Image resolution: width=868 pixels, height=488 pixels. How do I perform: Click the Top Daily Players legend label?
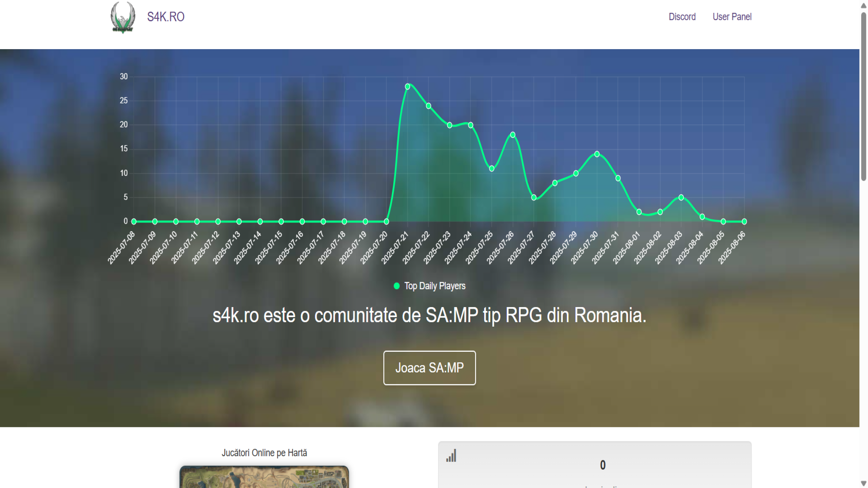(435, 286)
